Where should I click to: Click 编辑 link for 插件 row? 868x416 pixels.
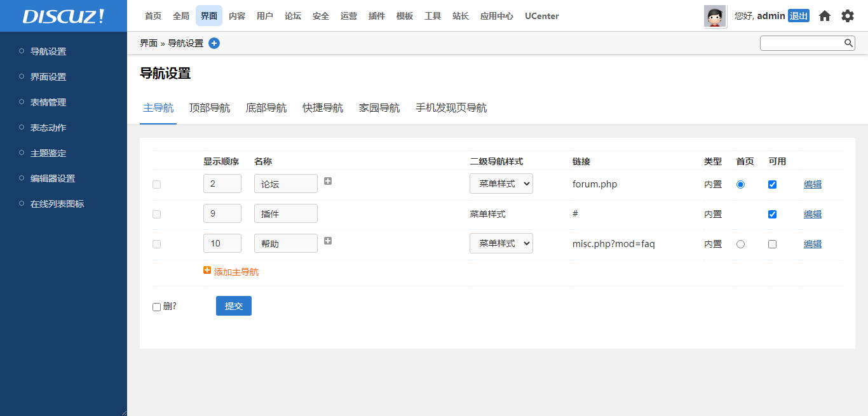(x=813, y=214)
